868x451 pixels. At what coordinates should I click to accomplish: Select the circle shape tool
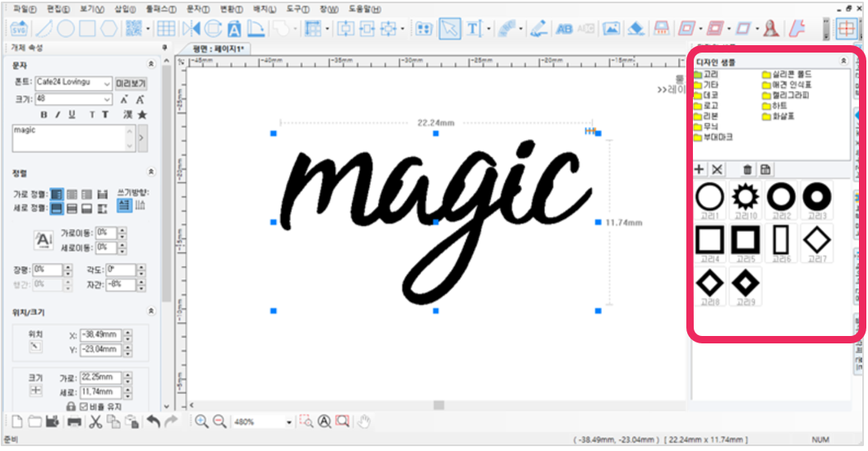pos(65,28)
